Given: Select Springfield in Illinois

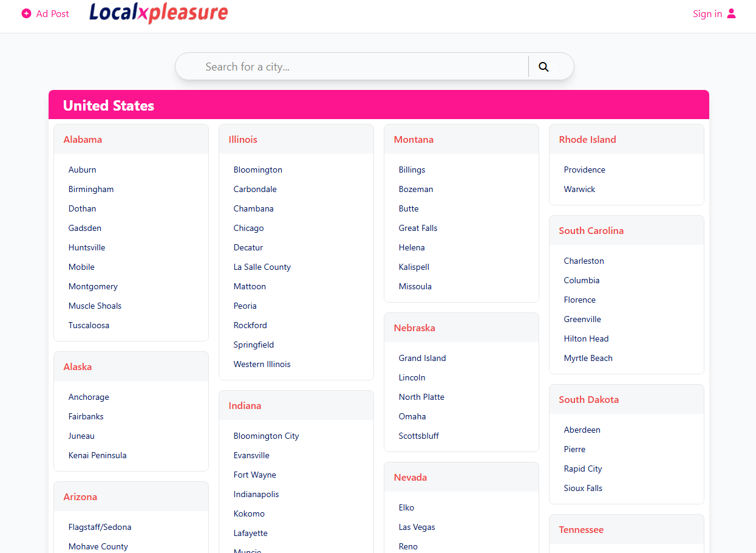Looking at the screenshot, I should coord(253,345).
